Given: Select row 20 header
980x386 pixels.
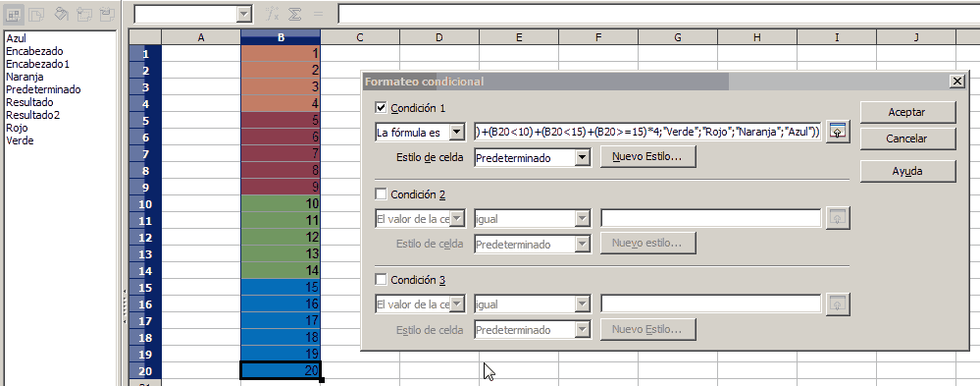Looking at the screenshot, I should click(x=145, y=370).
